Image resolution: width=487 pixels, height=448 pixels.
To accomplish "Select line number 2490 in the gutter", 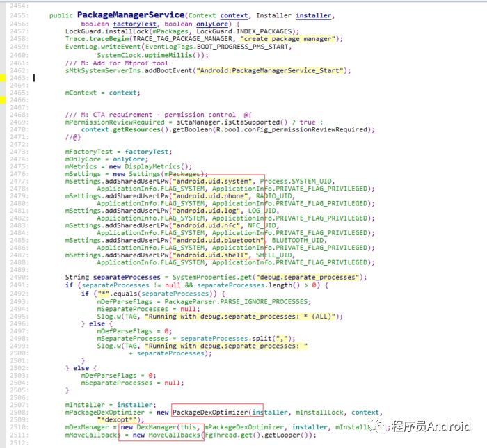I will 19,278.
